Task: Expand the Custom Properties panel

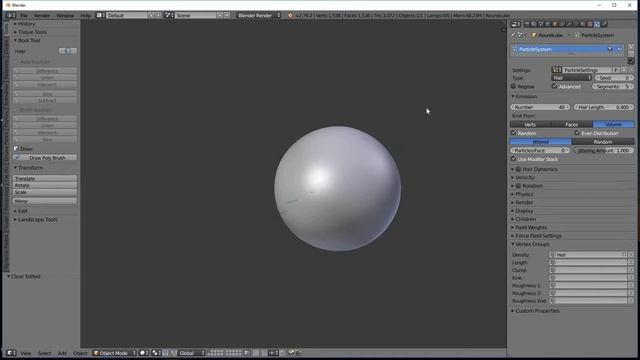Action: click(x=536, y=311)
